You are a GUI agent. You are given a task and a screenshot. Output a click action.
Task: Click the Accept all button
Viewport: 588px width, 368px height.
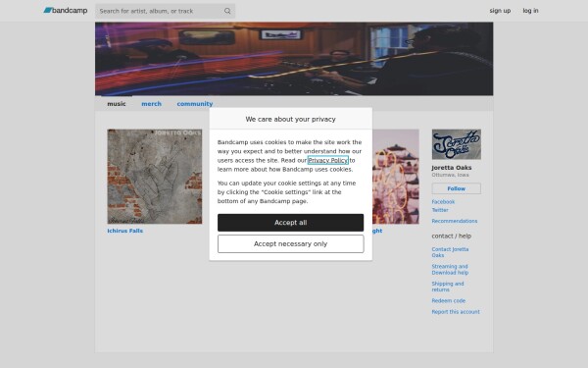point(290,223)
